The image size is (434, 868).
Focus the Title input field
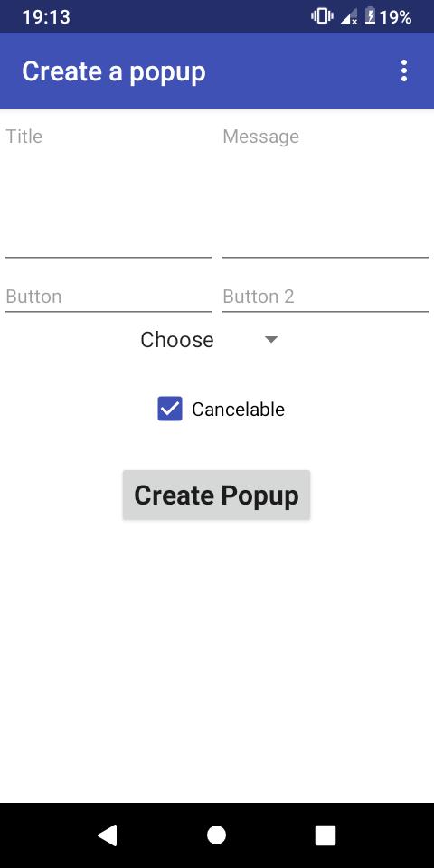click(108, 189)
